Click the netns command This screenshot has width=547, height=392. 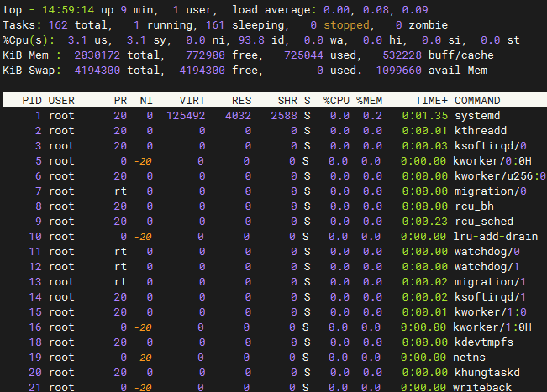coord(469,357)
